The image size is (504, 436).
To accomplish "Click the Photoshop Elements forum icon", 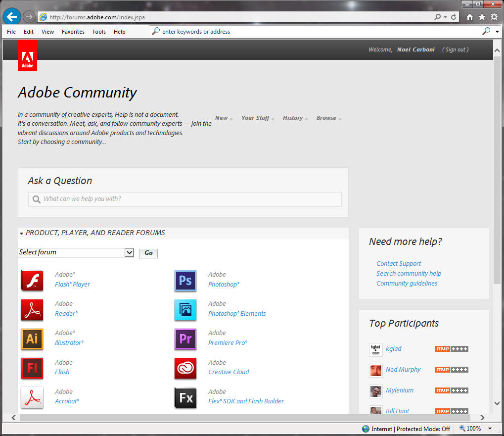I will pyautogui.click(x=185, y=310).
